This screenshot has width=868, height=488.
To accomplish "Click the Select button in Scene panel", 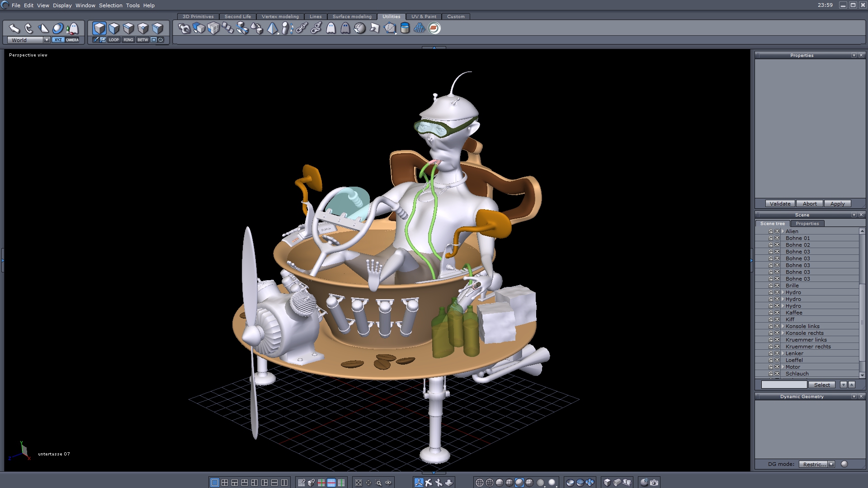I will [821, 385].
